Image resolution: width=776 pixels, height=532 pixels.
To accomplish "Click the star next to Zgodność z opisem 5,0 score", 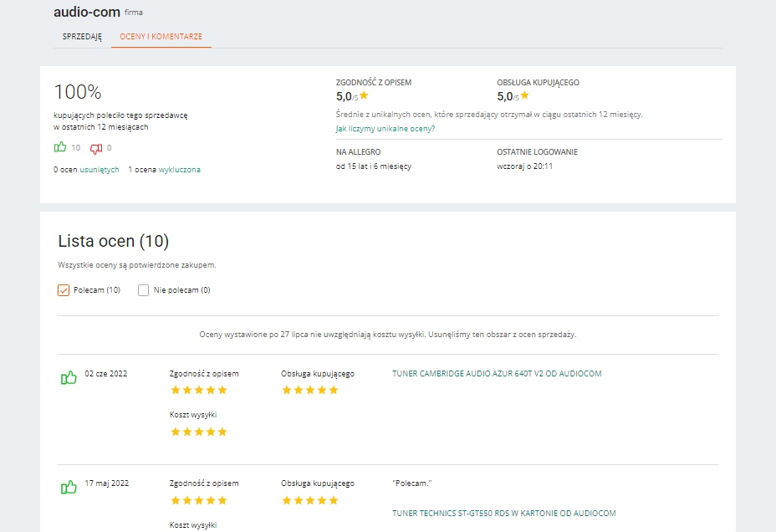I will pyautogui.click(x=364, y=96).
